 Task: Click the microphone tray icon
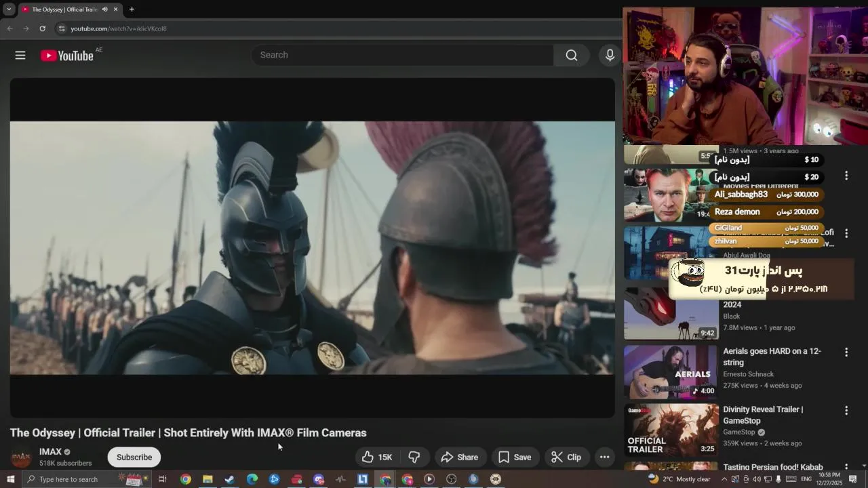[x=778, y=479]
